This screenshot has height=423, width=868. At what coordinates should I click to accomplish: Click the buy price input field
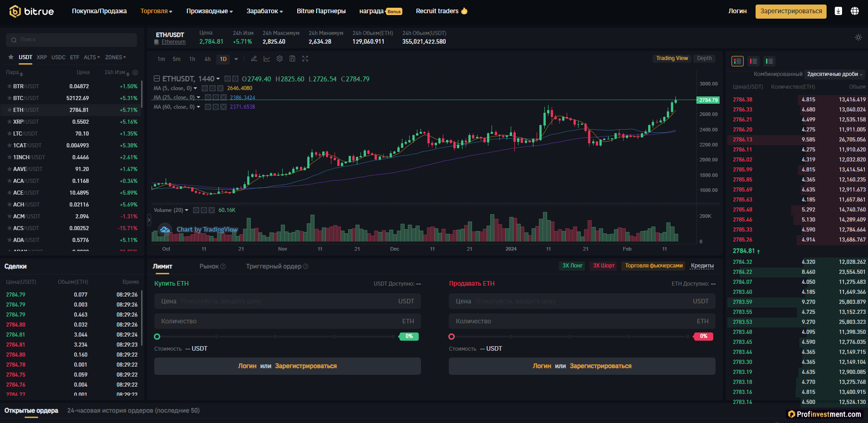(288, 301)
